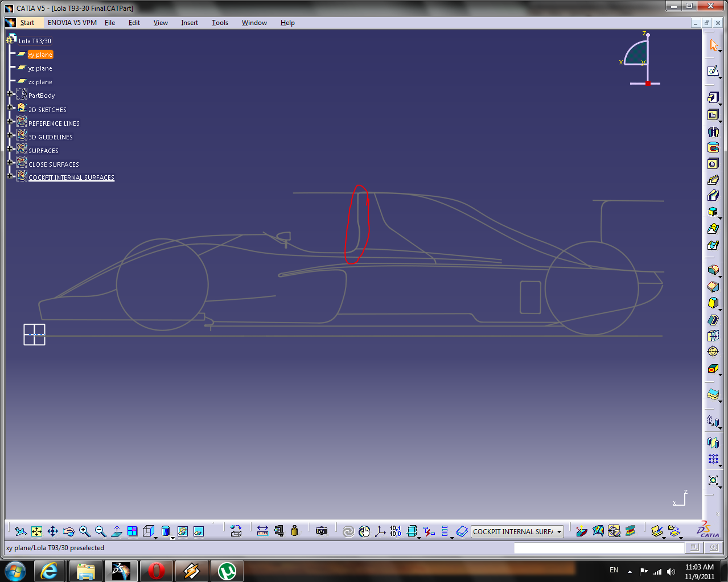The width and height of the screenshot is (728, 582).
Task: Select the zx plane in tree
Action: [x=40, y=82]
